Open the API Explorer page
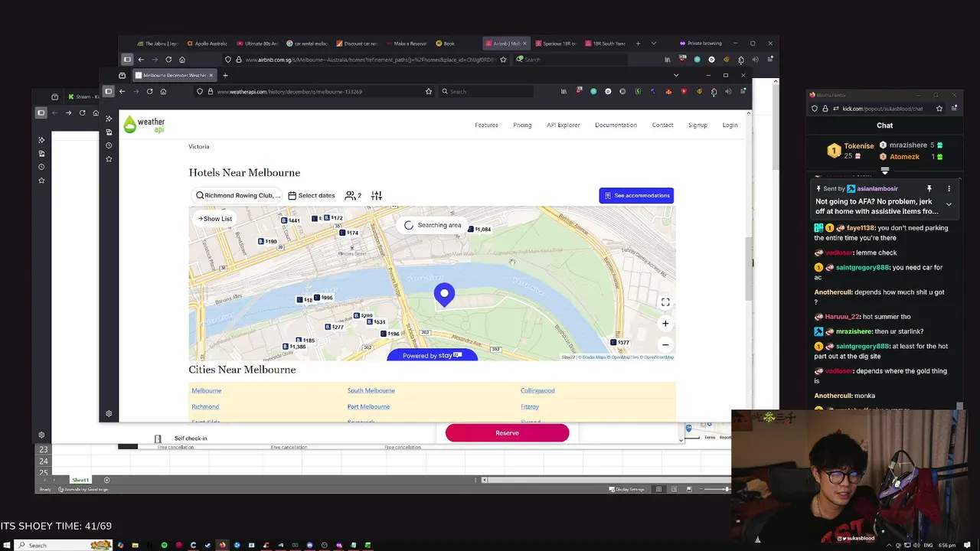 click(563, 125)
